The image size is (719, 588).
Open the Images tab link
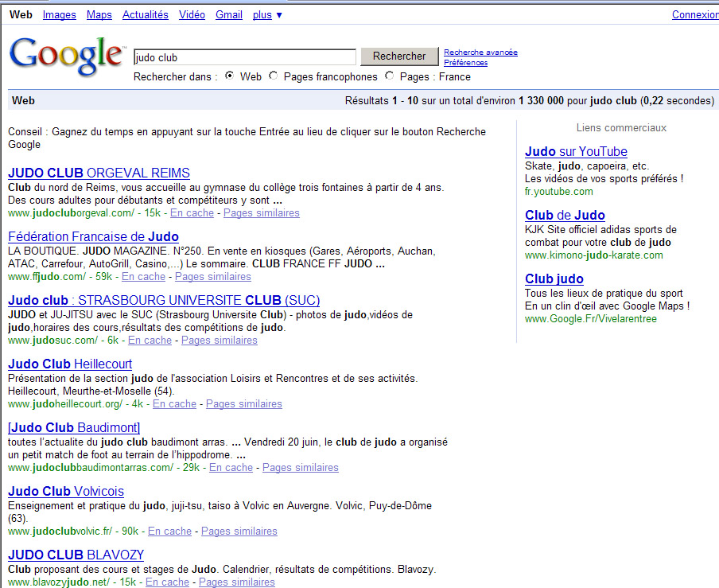(x=59, y=14)
